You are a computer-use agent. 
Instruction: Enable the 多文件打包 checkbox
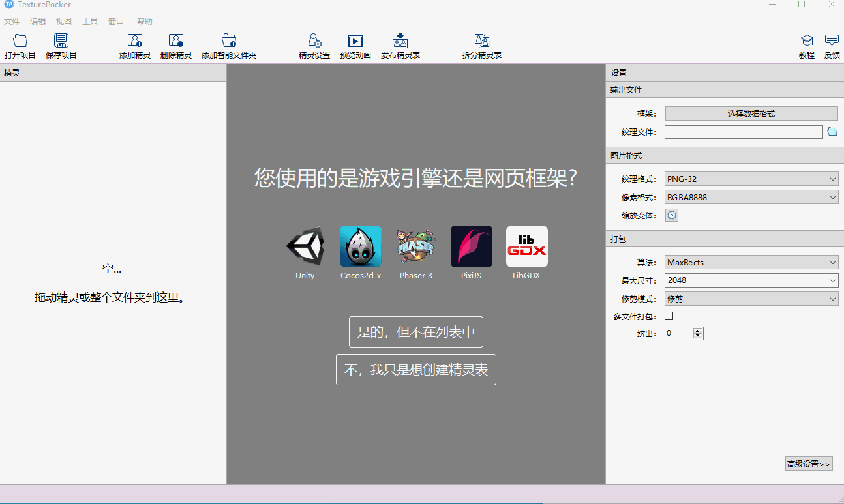[669, 316]
